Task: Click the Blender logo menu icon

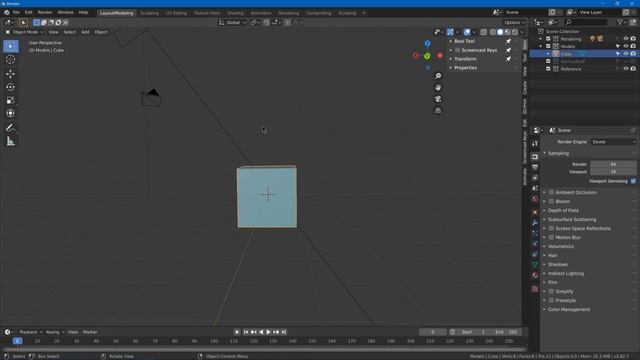Action: tap(7, 13)
